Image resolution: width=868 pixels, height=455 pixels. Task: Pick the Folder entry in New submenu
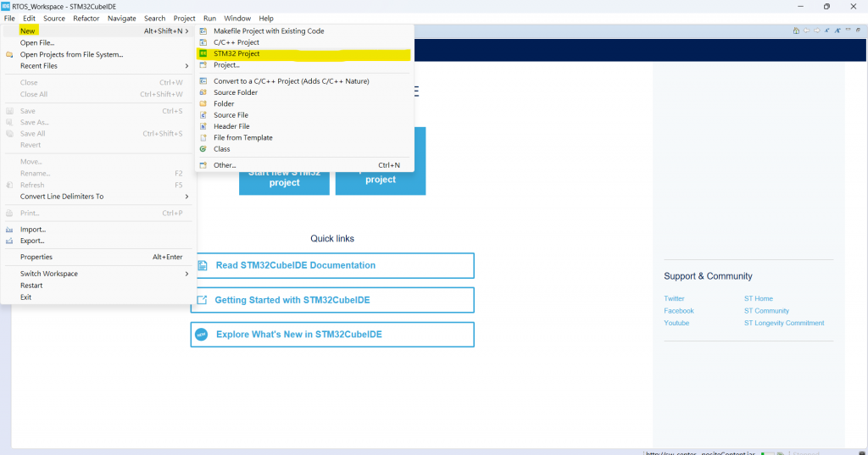[303, 103]
